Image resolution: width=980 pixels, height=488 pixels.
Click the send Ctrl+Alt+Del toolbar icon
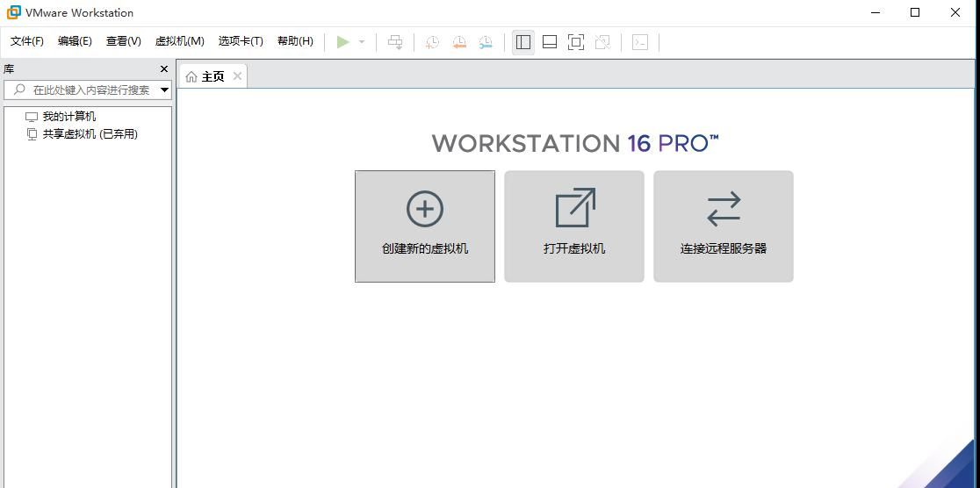coord(395,42)
